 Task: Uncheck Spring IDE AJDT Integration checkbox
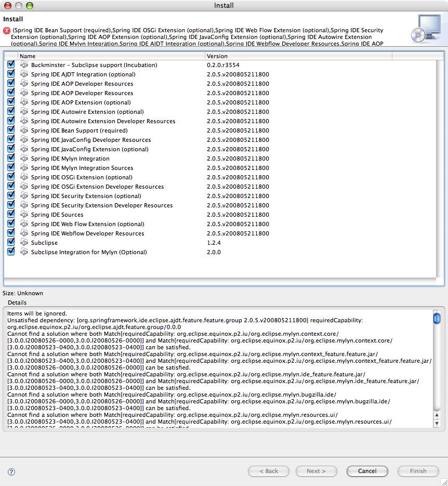point(11,74)
